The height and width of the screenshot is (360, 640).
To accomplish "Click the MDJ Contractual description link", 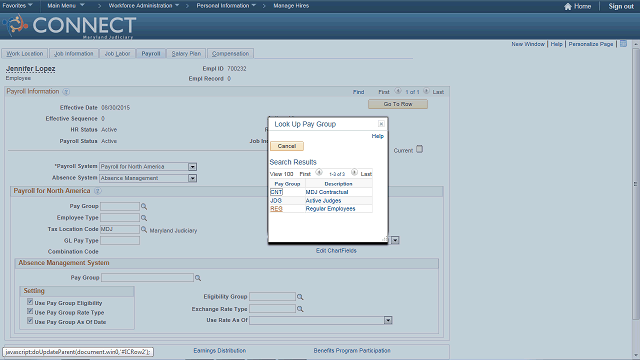I will point(327,192).
